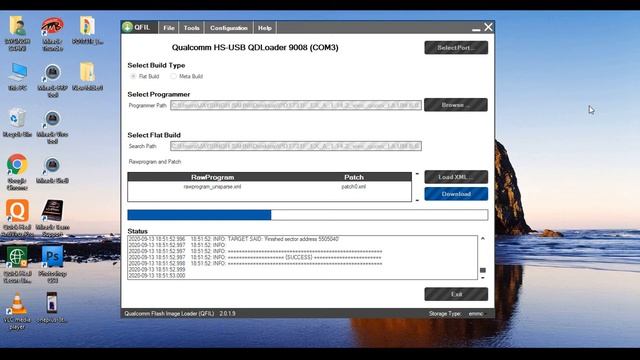640x360 pixels.
Task: Open the Tools menu
Action: 191,28
